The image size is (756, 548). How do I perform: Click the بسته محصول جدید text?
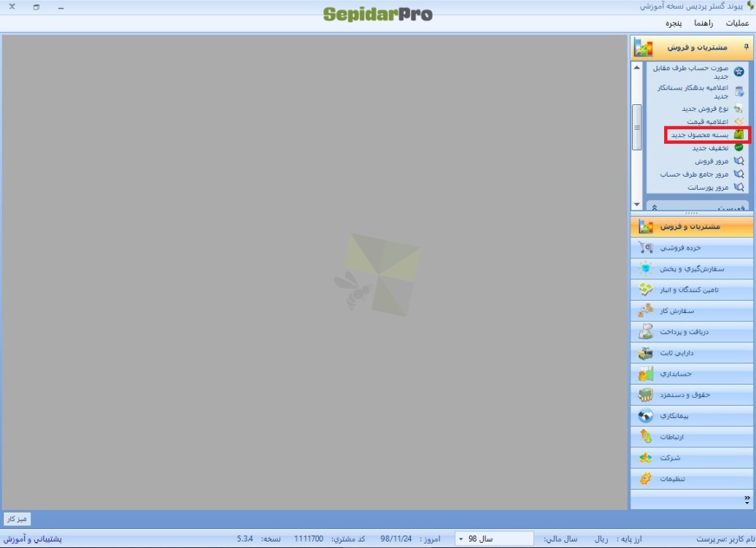point(700,135)
